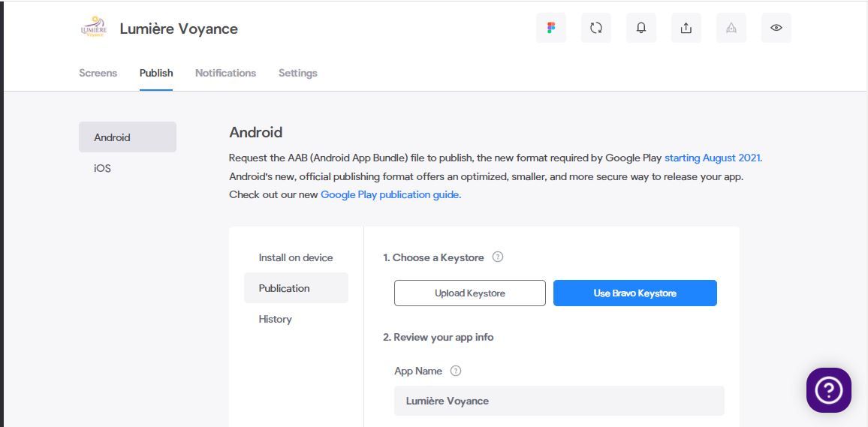
Task: Open the Notifications tab
Action: 226,73
